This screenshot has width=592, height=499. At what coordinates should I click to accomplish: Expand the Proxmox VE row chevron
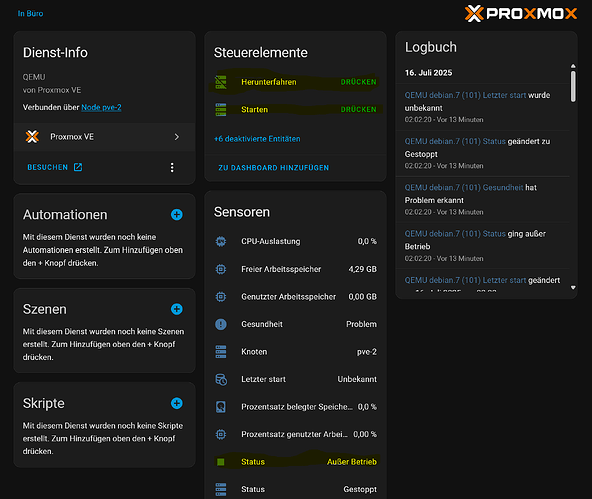tap(177, 137)
